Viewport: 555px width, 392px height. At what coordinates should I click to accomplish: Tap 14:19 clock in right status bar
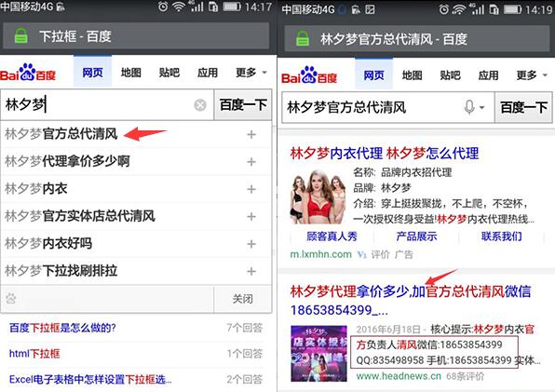tap(538, 9)
